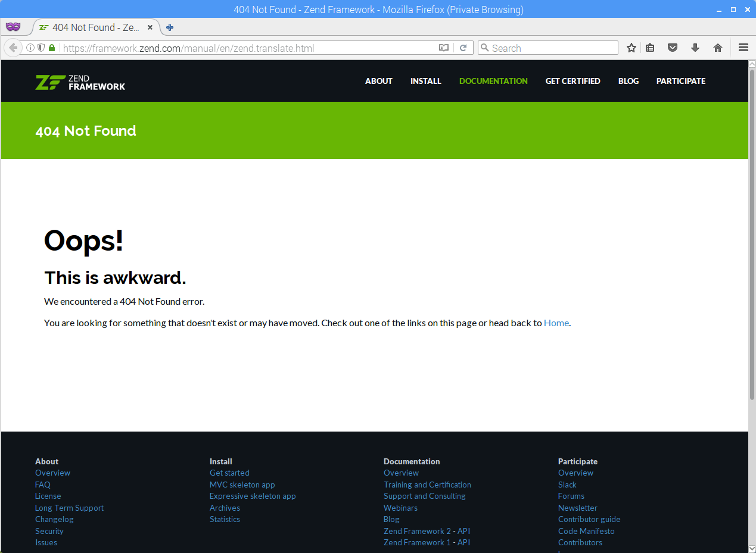Open the Forums footer link

pyautogui.click(x=571, y=496)
